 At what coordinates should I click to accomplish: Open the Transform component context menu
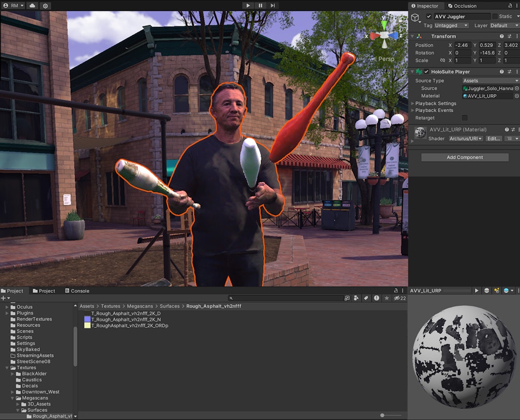click(x=517, y=36)
